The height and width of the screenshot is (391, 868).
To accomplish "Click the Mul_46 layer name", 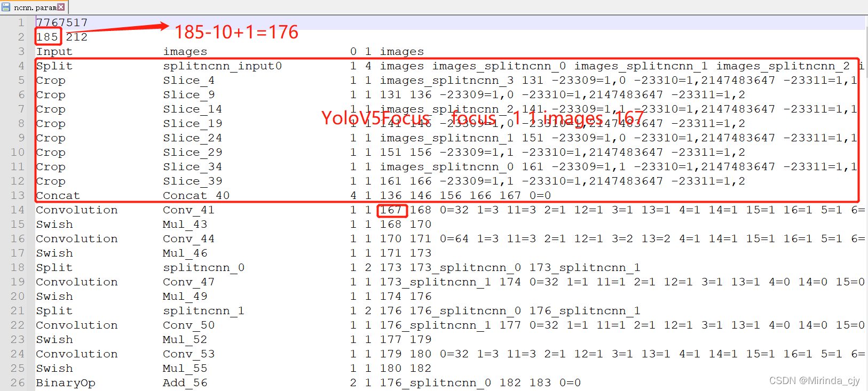I will pos(185,253).
